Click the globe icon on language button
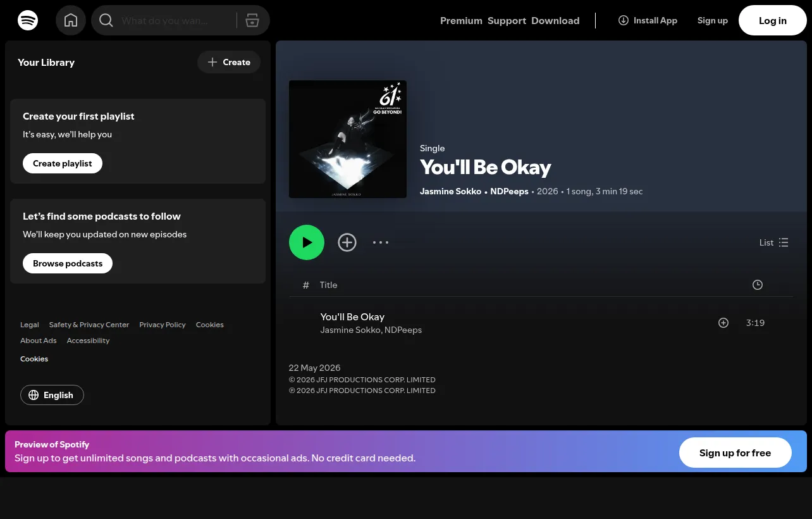 [x=34, y=395]
